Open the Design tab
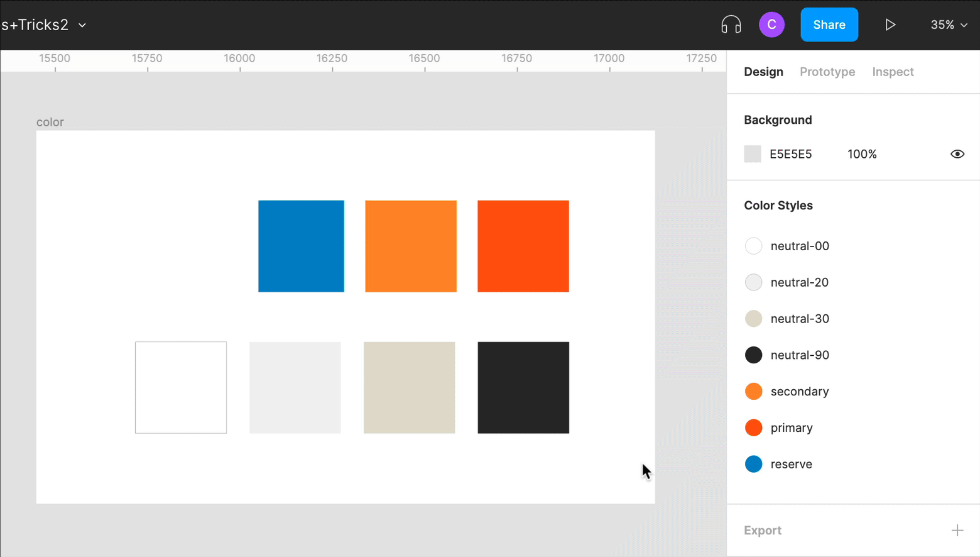Image resolution: width=980 pixels, height=557 pixels. [763, 72]
